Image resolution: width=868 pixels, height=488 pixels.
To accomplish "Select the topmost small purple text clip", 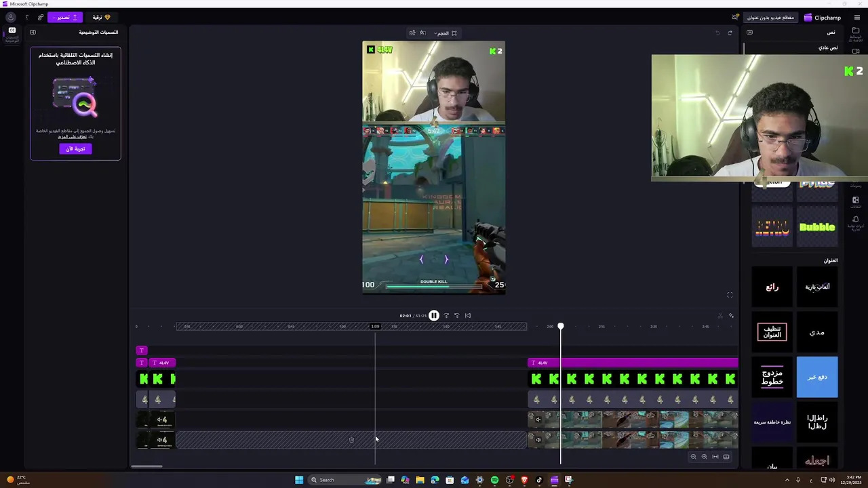I will (142, 350).
